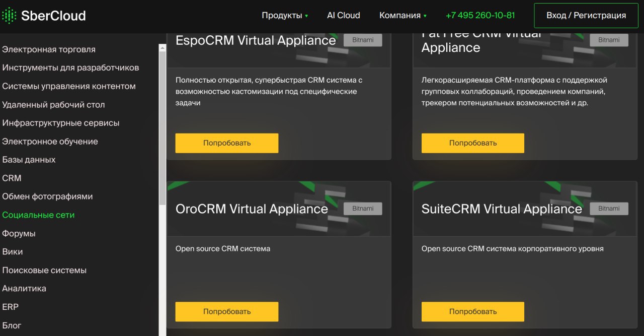Screen dimensions: 644x336
Task: Click Попробовать under Fat Free CRM
Action: (473, 143)
